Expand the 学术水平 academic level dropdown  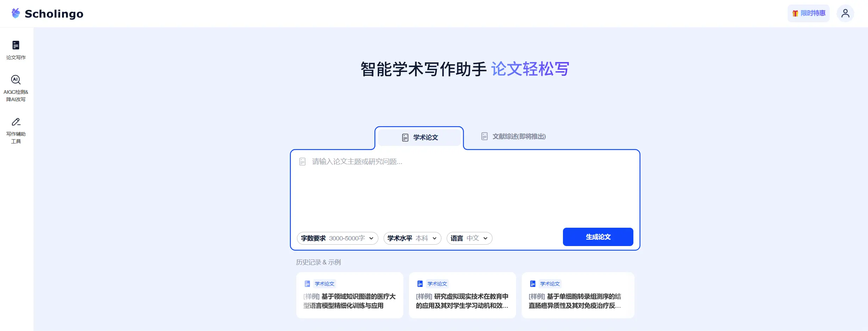coord(412,238)
